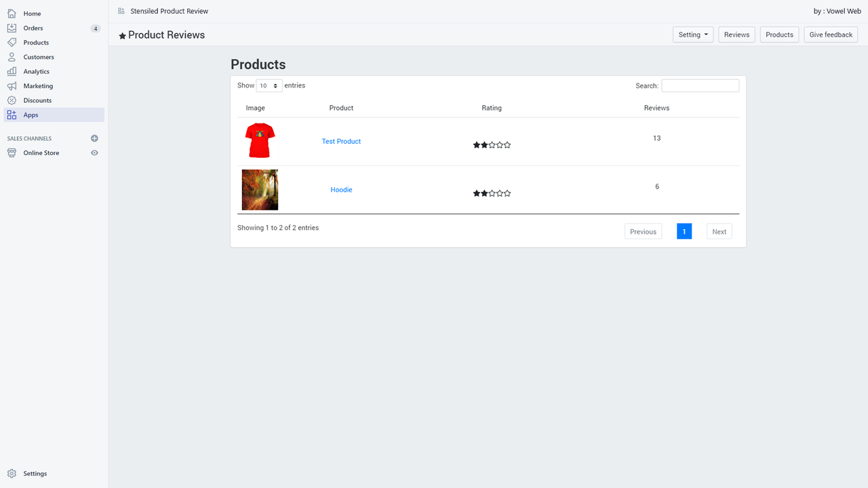The width and height of the screenshot is (868, 488).
Task: Click the Hoodie autumn forest thumbnail
Action: (260, 190)
